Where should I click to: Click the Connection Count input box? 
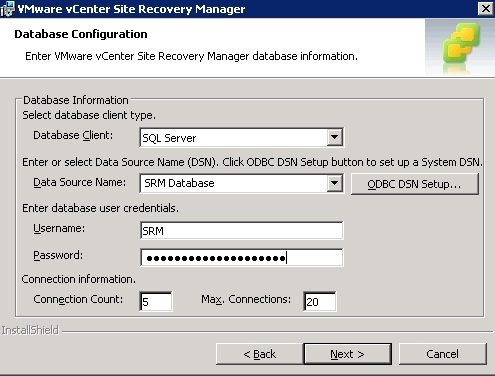coord(156,301)
